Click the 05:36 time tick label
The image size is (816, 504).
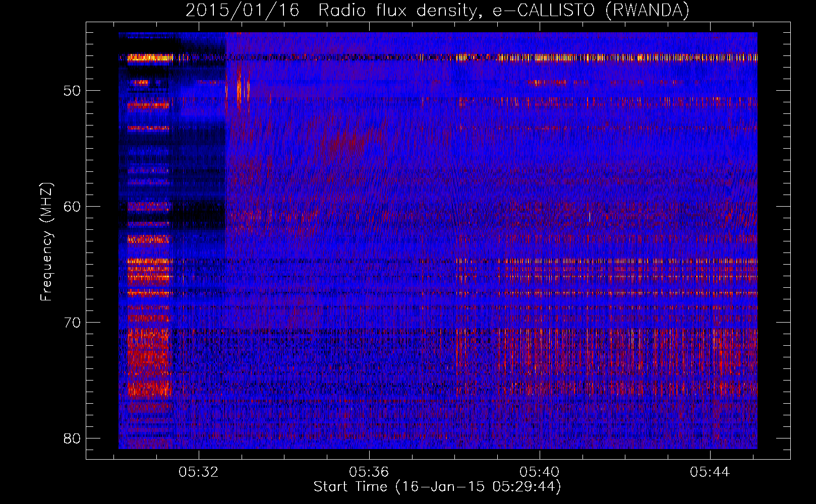[x=369, y=472]
